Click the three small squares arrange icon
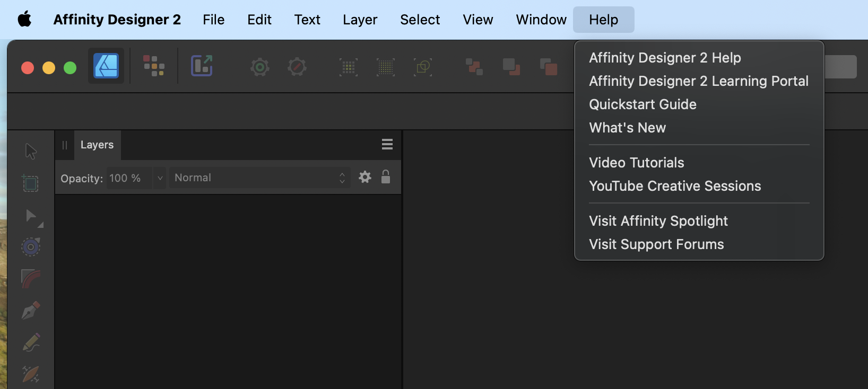 [x=474, y=67]
